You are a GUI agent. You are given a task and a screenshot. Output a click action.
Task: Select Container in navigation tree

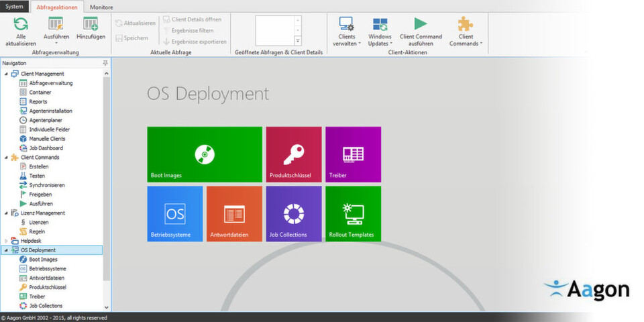tap(40, 93)
